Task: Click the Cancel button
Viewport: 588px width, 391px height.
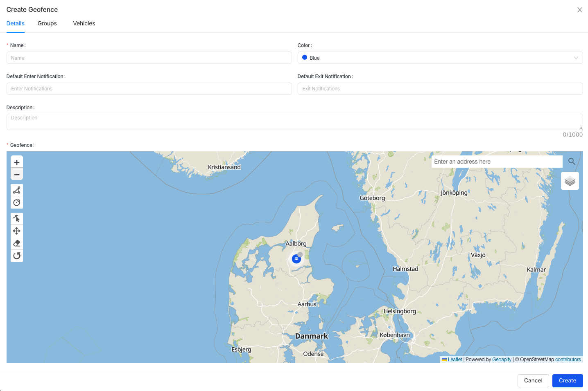Action: coord(533,380)
